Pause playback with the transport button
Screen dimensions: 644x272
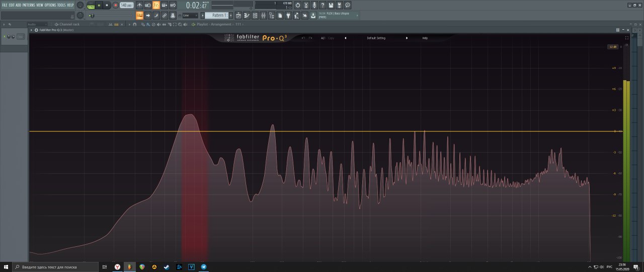(99, 5)
